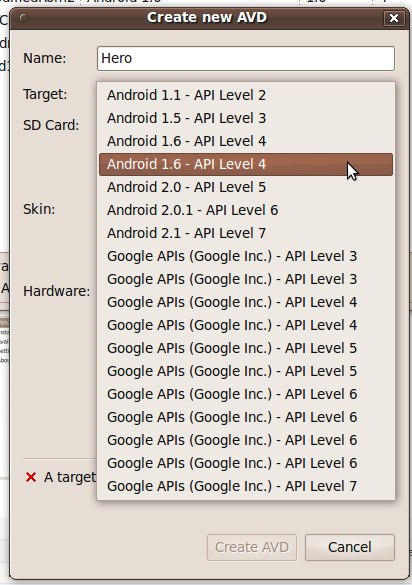Select Android 2.1 - API Level 7

click(246, 233)
